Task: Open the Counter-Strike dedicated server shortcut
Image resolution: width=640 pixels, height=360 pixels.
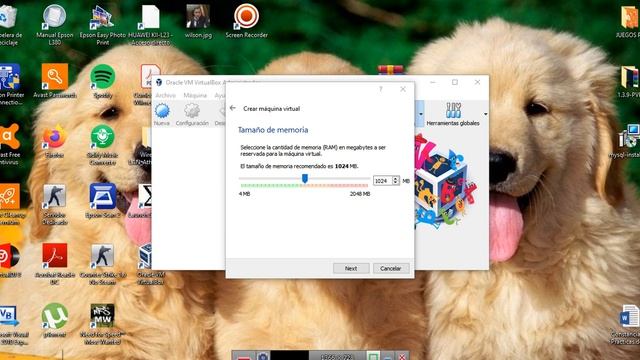Action: pos(54,204)
